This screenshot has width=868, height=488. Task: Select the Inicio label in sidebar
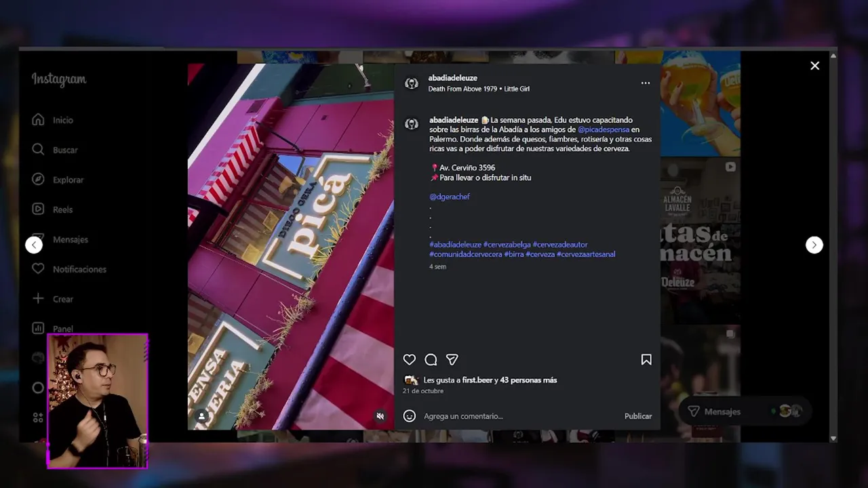coord(63,120)
